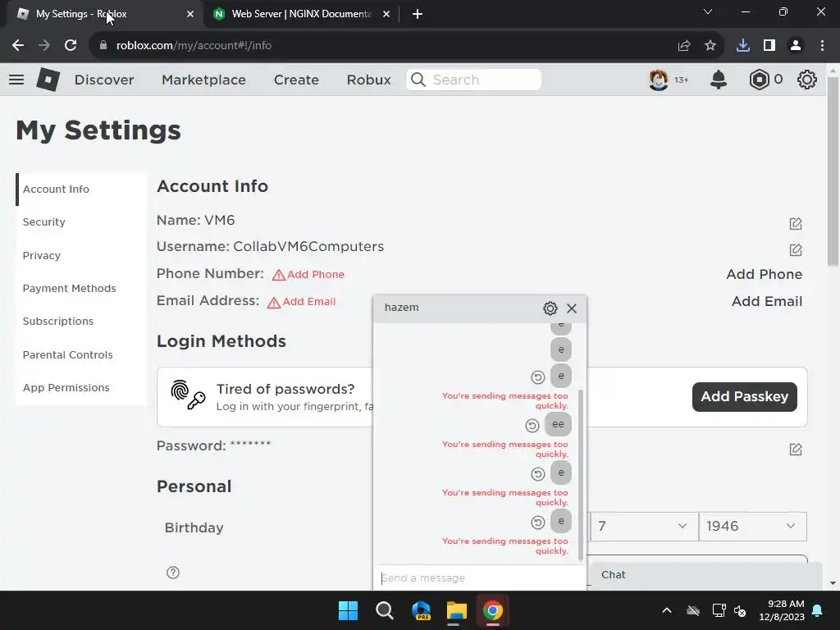Toggle Chrome side panel
840x630 pixels.
(769, 46)
